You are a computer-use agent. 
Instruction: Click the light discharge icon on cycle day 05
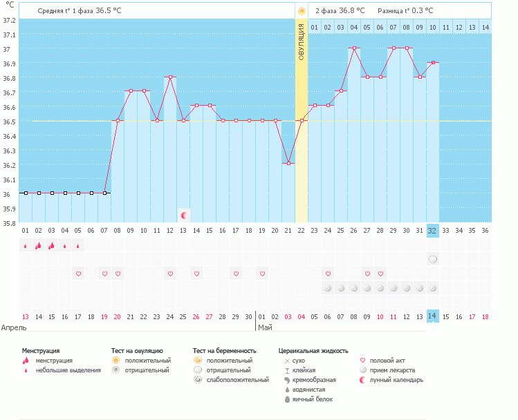pyautogui.click(x=78, y=245)
